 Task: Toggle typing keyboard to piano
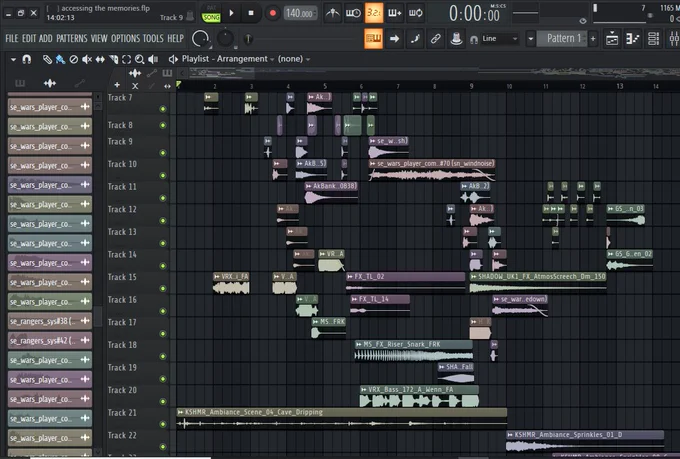click(x=373, y=39)
